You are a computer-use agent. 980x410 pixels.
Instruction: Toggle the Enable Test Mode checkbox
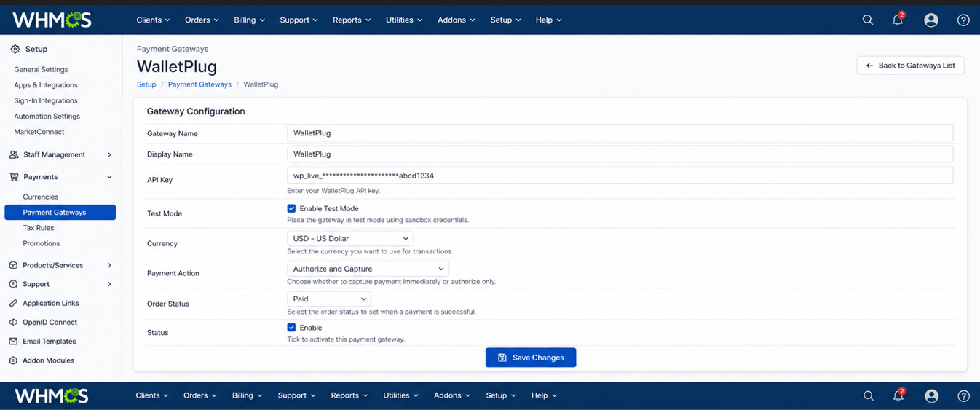click(291, 208)
